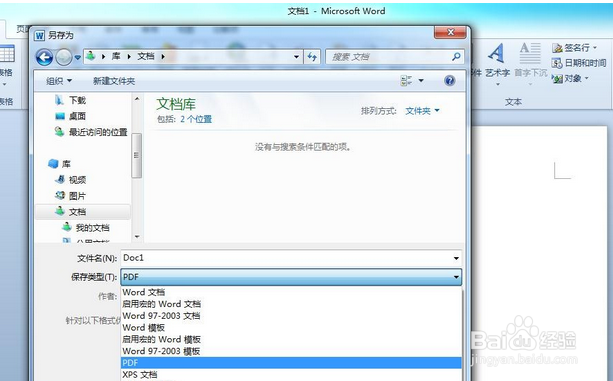
Task: Click 2 个位置 link
Action: [x=196, y=119]
